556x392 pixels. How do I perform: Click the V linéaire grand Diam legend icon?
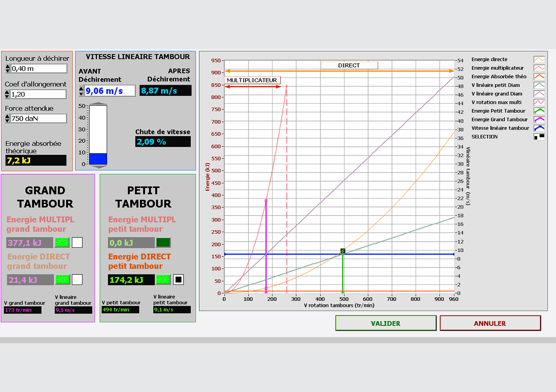[539, 94]
